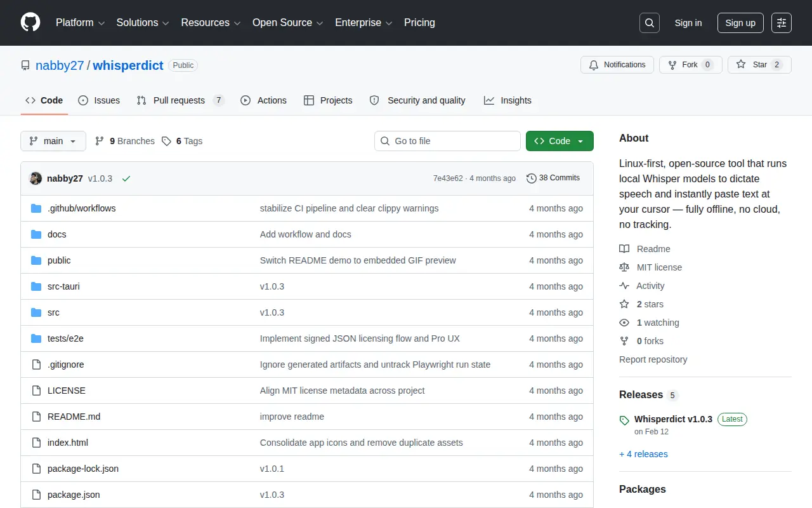The image size is (812, 508).
Task: Click the Sign in link
Action: [x=688, y=23]
